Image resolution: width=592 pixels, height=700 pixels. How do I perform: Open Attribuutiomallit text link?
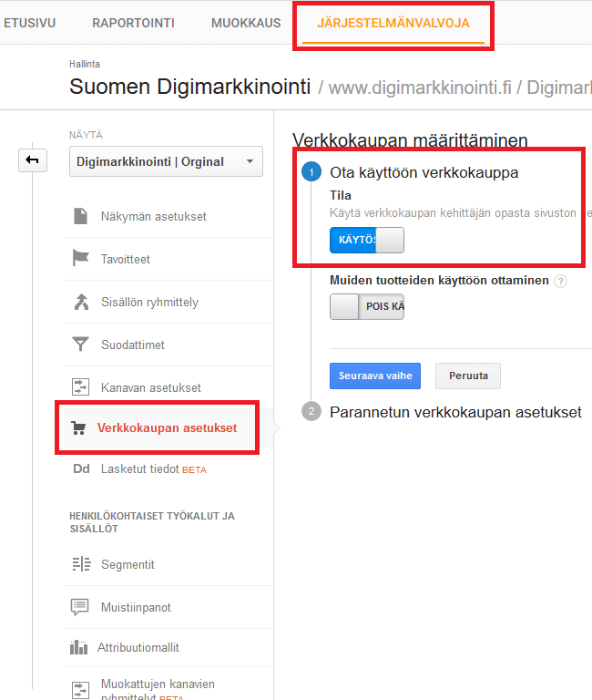138,647
